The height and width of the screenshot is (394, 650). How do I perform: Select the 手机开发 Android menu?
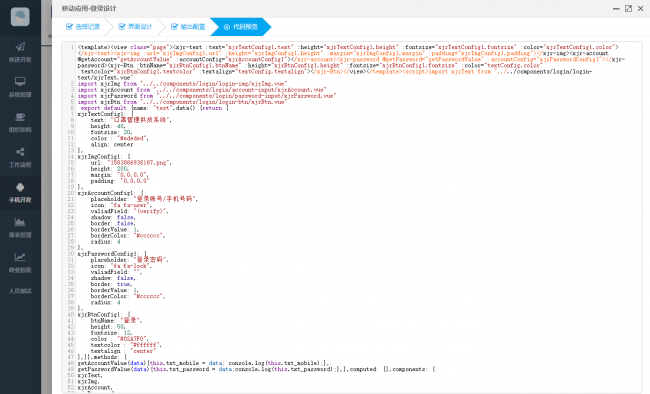tap(20, 192)
